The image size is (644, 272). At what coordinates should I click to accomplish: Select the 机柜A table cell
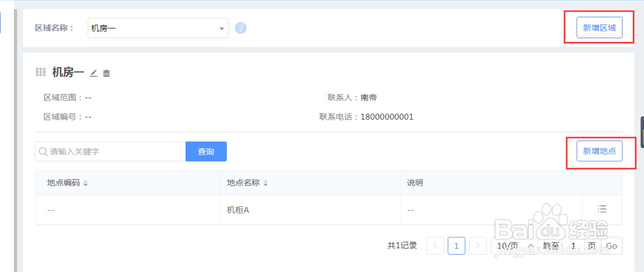(x=311, y=210)
